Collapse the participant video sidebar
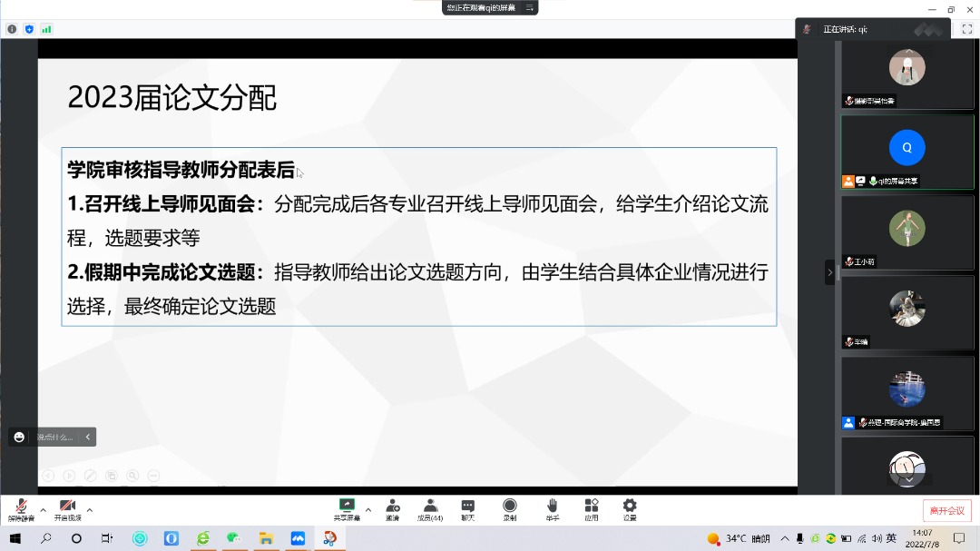 pyautogui.click(x=829, y=271)
